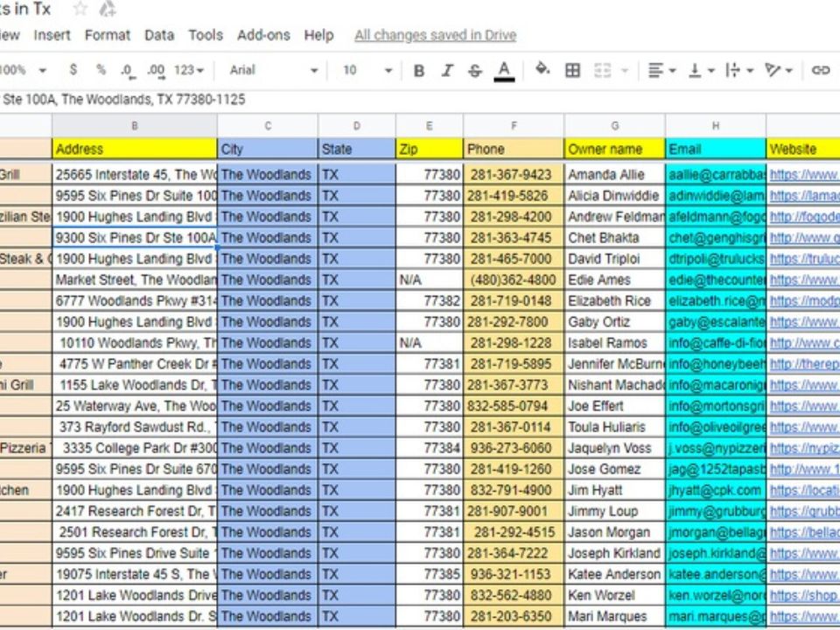This screenshot has width=840, height=630.
Task: Select zip cell 77384
Action: pos(429,448)
